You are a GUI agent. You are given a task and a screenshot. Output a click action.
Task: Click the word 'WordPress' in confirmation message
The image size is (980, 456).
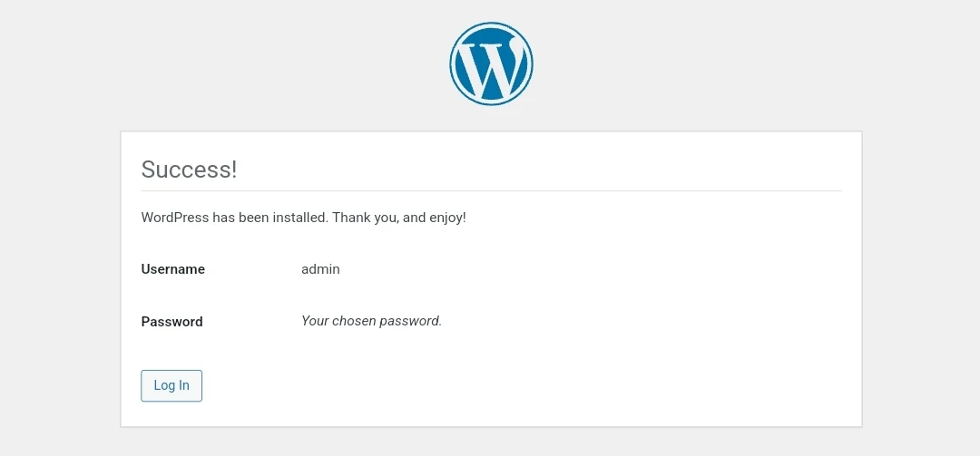point(174,218)
